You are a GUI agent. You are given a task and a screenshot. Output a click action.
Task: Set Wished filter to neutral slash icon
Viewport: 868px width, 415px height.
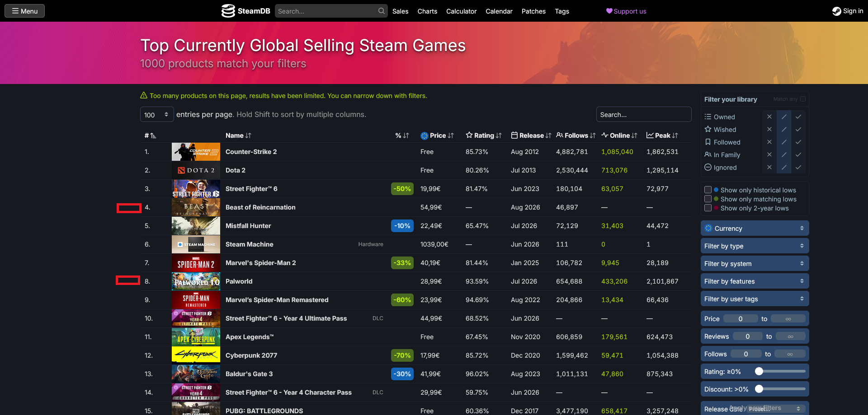tap(784, 129)
